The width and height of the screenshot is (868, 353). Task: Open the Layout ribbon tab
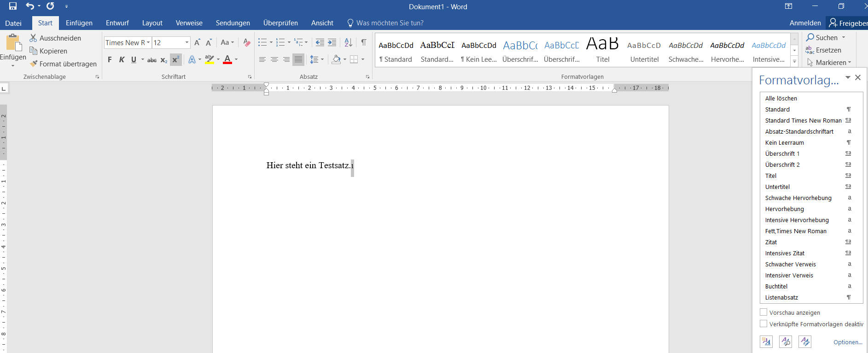click(152, 23)
